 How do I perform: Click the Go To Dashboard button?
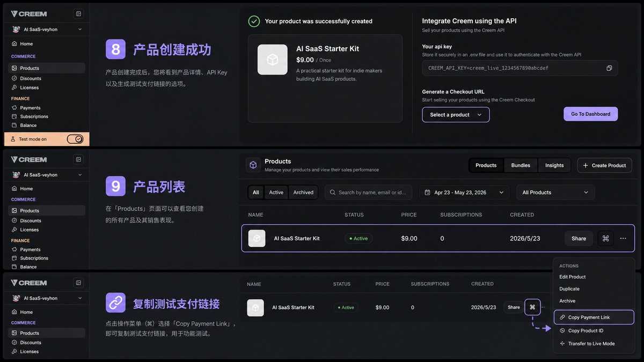pyautogui.click(x=590, y=114)
